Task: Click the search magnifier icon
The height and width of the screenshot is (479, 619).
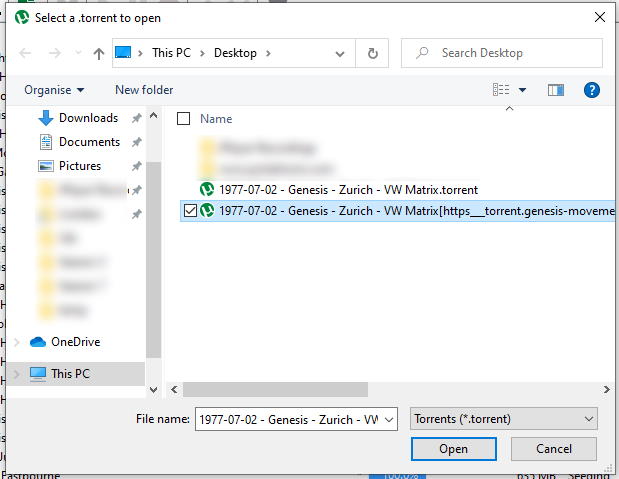Action: click(x=422, y=53)
